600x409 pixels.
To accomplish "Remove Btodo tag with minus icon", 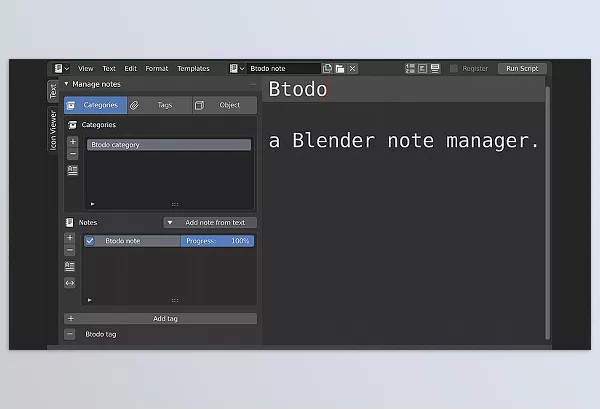I will (x=70, y=334).
